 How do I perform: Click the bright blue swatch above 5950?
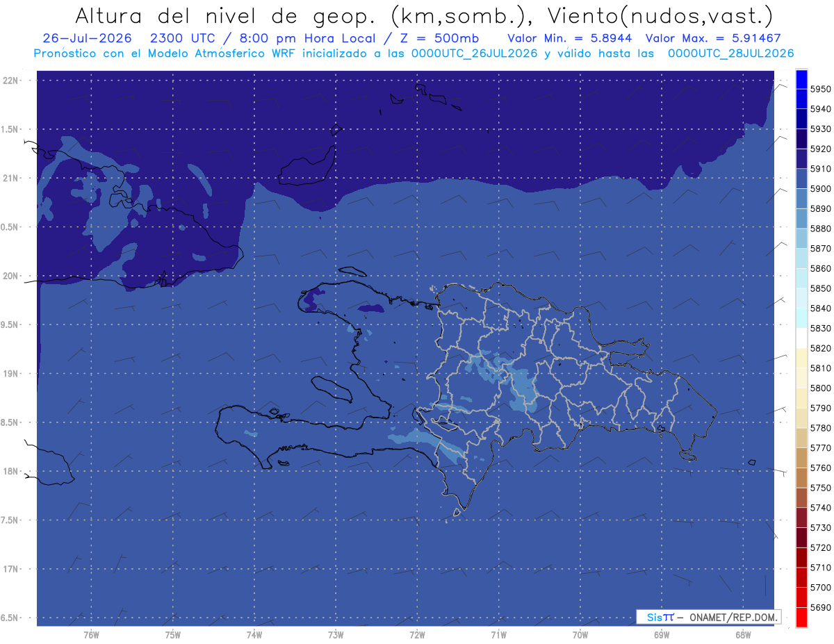pos(801,79)
